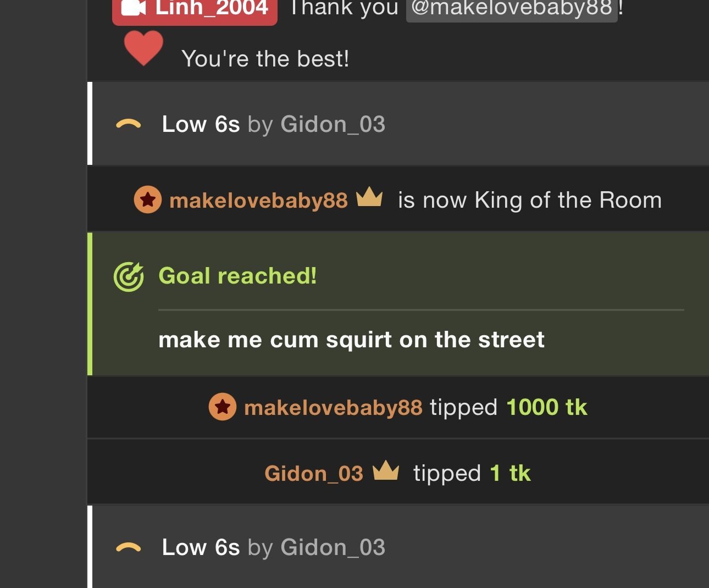Click the bottom Low 6s vibration icon

[x=129, y=548]
